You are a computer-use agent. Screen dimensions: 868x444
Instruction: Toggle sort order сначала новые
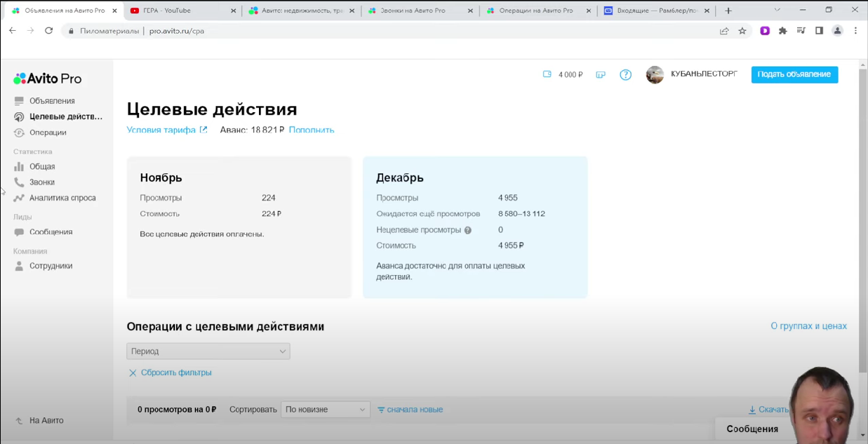click(410, 410)
